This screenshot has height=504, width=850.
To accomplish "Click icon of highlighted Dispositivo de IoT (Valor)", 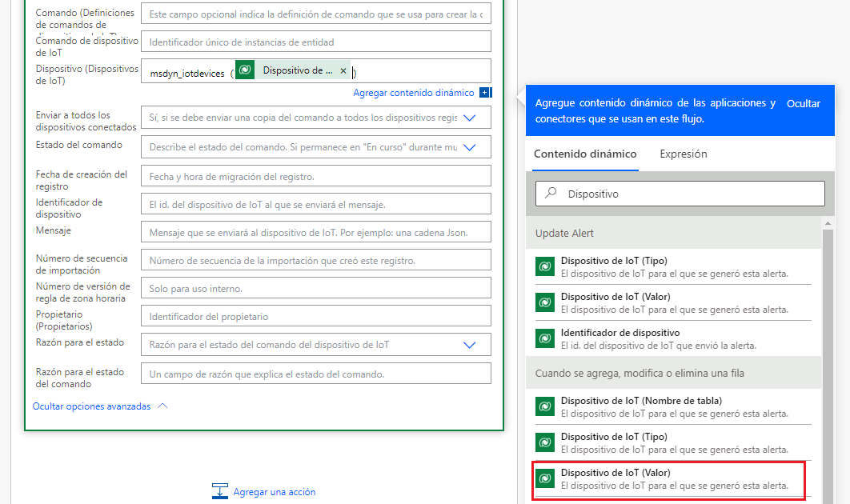I will click(545, 478).
